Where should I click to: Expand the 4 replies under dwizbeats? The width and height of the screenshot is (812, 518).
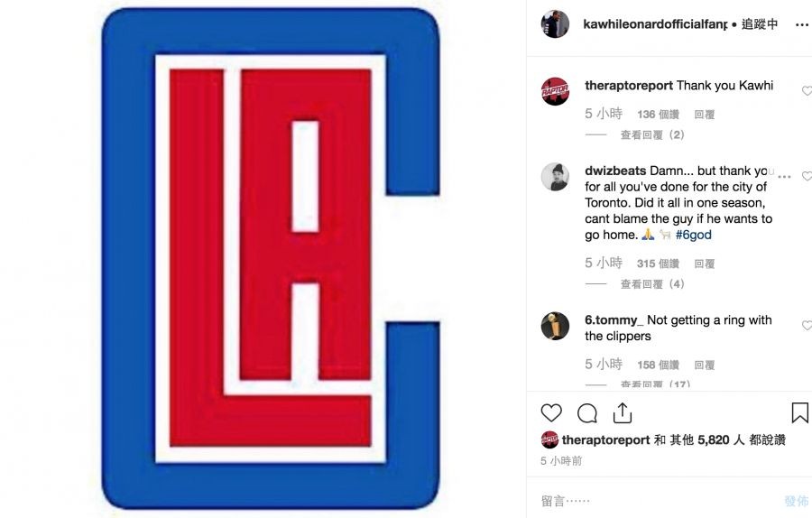tap(652, 284)
